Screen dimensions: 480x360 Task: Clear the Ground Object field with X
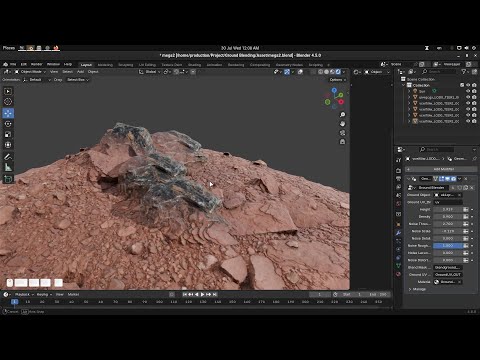459,195
